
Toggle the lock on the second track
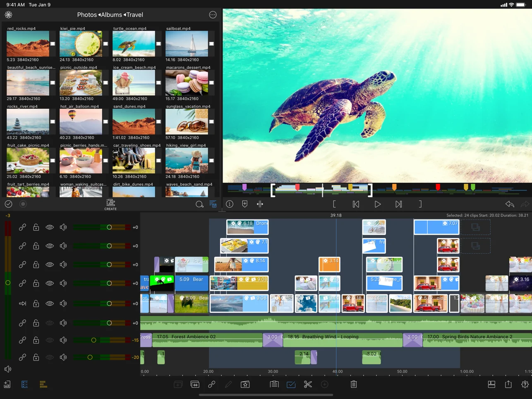click(x=36, y=246)
